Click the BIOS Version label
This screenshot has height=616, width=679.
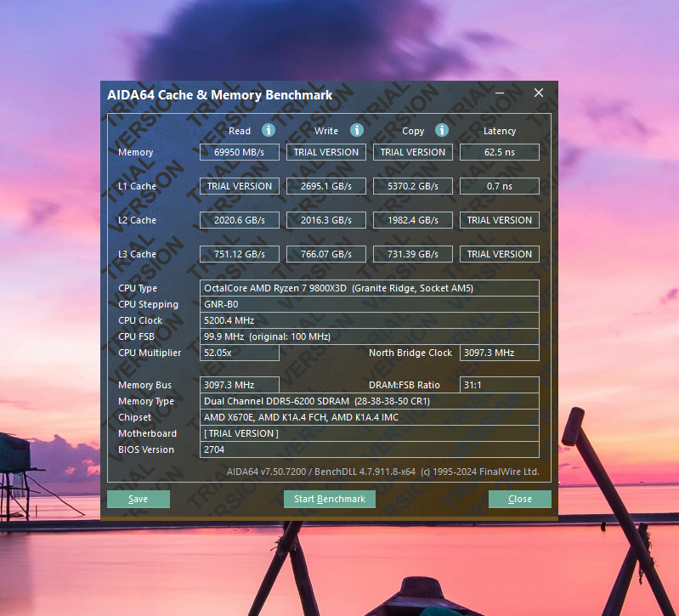(x=146, y=449)
